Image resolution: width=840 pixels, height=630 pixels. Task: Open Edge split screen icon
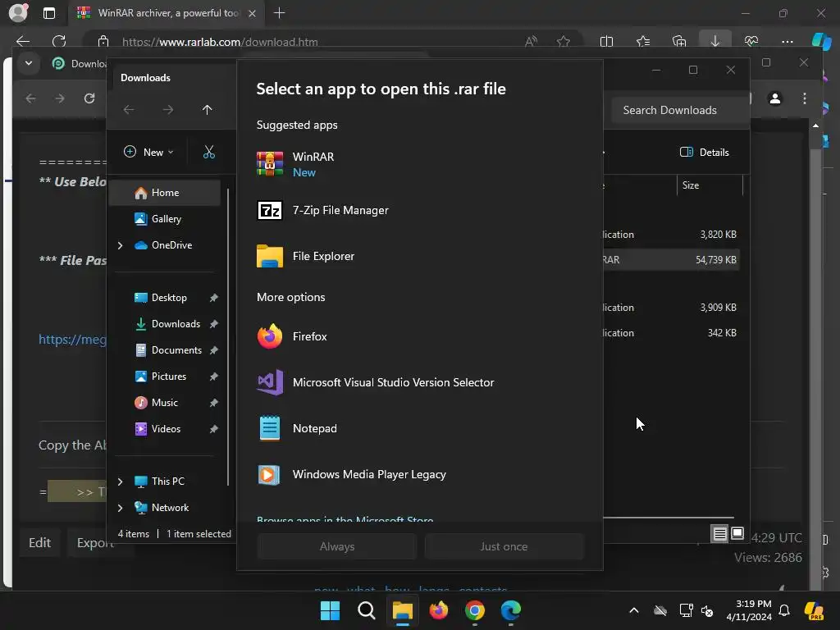pos(606,41)
